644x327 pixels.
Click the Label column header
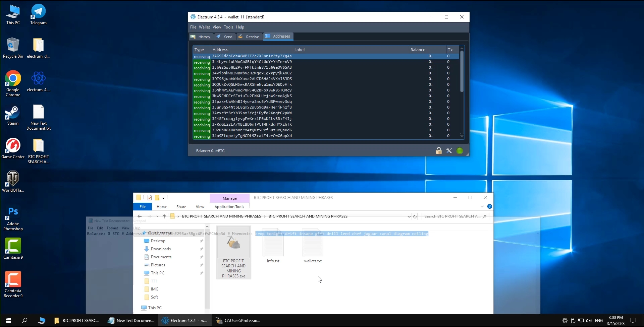pyautogui.click(x=351, y=50)
